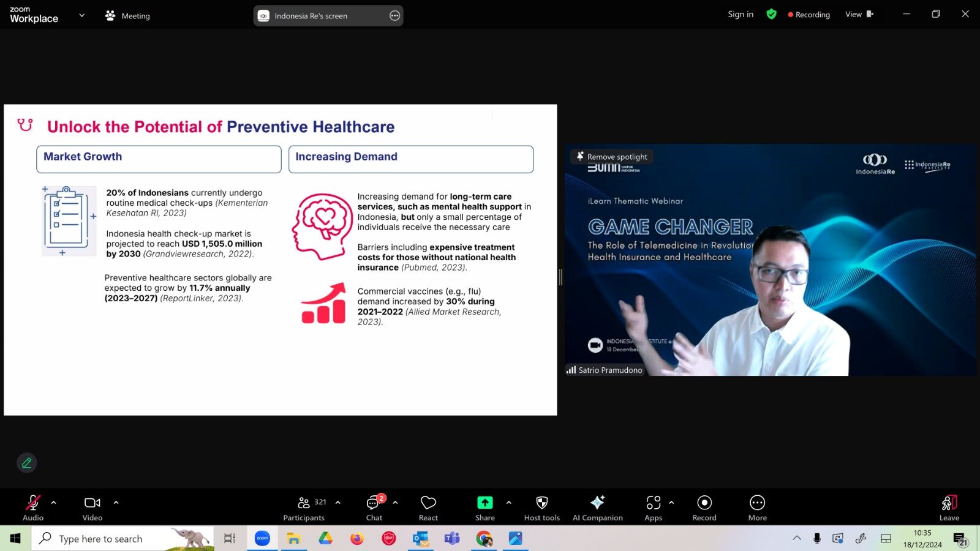Open screen share options ellipsis
The image size is (980, 551).
(395, 16)
